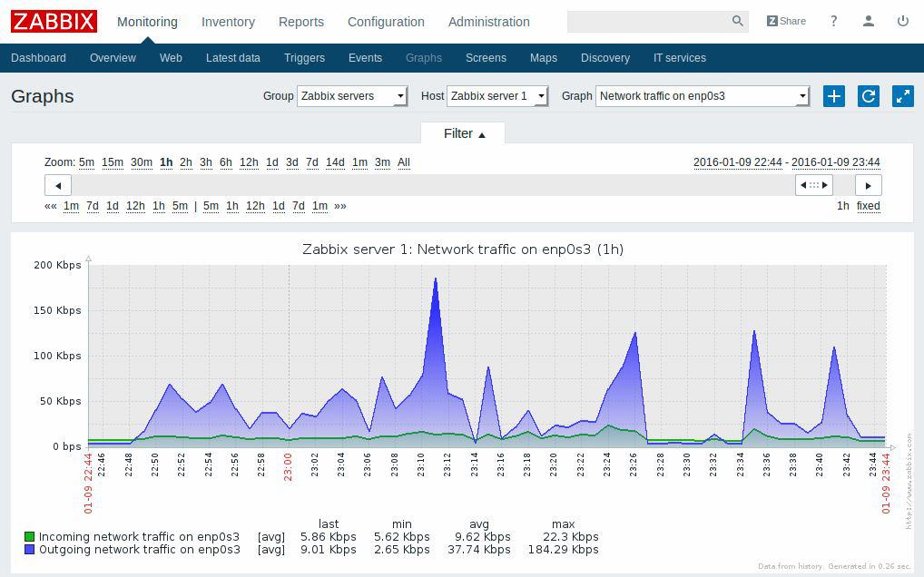Set zoom to 6h
The image size is (924, 577).
click(x=226, y=162)
